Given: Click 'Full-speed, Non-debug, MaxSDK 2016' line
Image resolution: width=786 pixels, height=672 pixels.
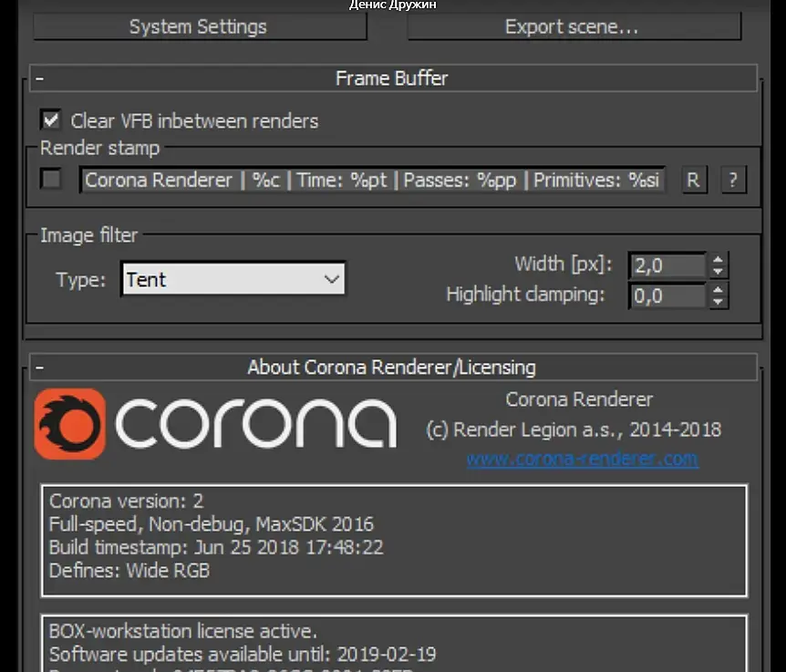Looking at the screenshot, I should coord(211,524).
